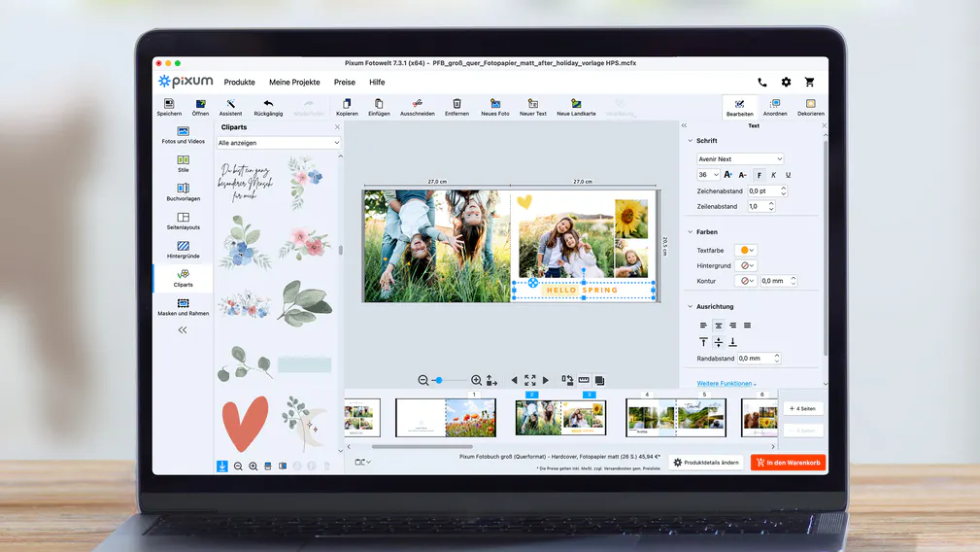Open Masken und Rahmen sidebar panel
980x552 pixels.
tap(184, 307)
